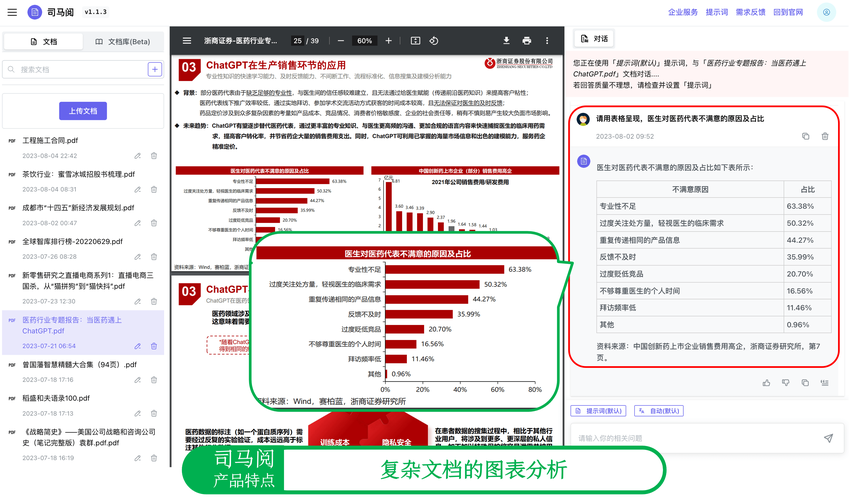The height and width of the screenshot is (500, 849).
Task: Click the 上传文档 button
Action: coord(83,111)
